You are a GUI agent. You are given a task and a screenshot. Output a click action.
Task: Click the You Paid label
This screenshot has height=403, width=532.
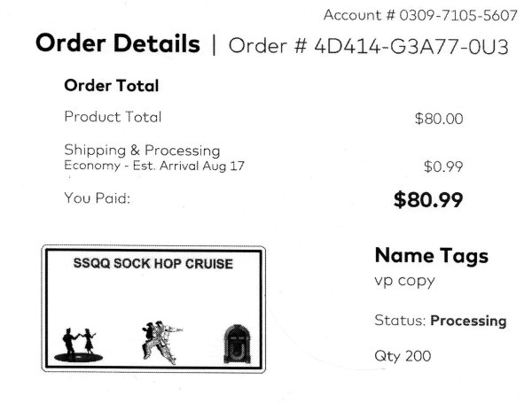pyautogui.click(x=97, y=198)
